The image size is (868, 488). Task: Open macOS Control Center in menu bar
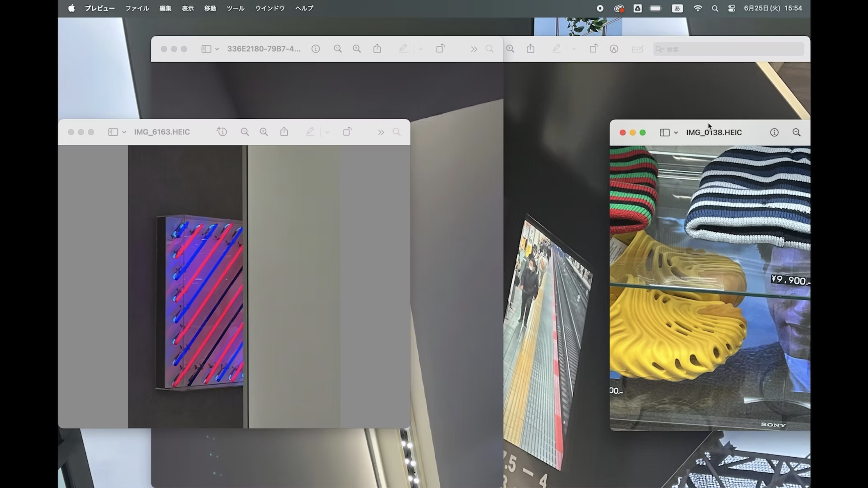coord(732,8)
